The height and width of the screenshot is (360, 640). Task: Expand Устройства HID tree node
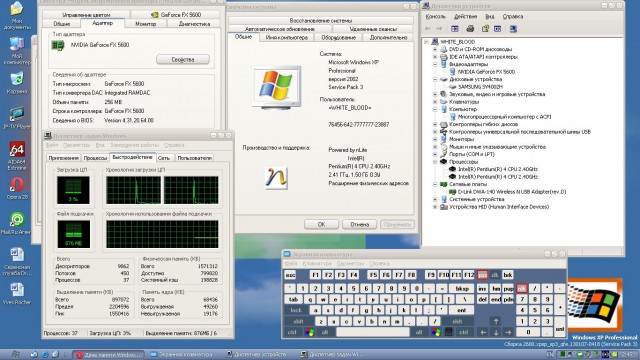click(x=435, y=207)
